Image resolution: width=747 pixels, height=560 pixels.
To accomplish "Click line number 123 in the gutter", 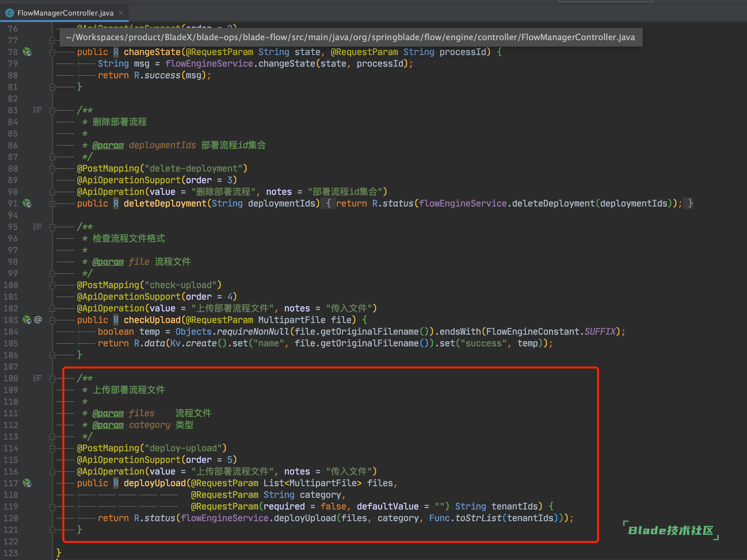I will [x=11, y=553].
